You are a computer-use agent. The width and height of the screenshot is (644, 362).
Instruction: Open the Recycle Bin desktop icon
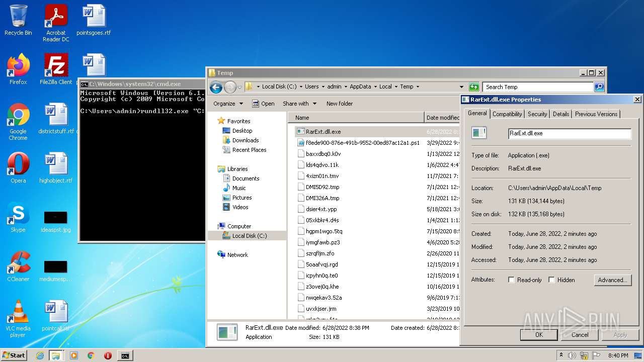pos(18,20)
